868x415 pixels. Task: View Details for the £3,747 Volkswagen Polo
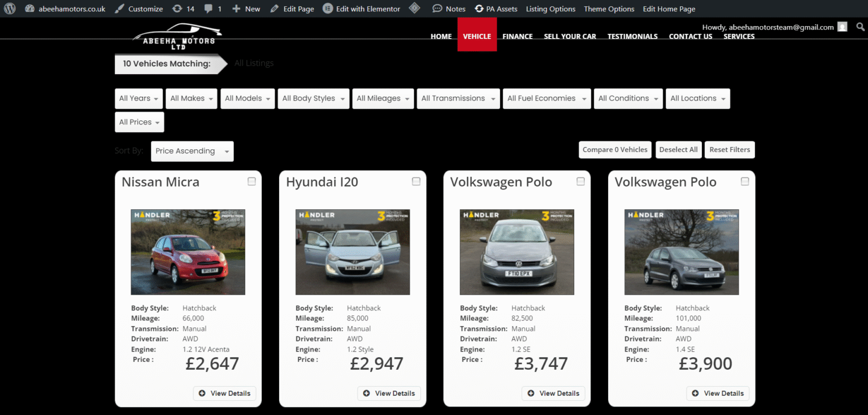point(554,394)
